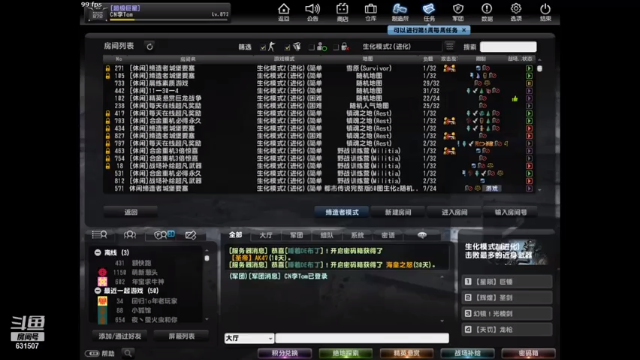Click the 屏蔽列表 block list button
Screen dimensions: 640x360
(182, 336)
